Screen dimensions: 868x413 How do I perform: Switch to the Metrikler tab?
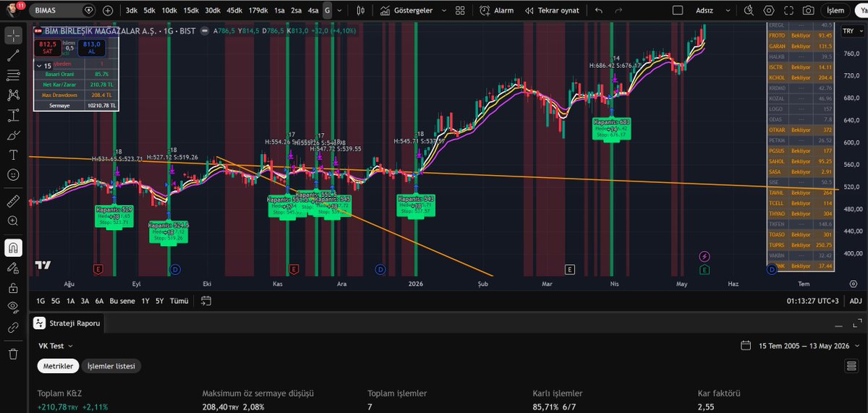57,367
